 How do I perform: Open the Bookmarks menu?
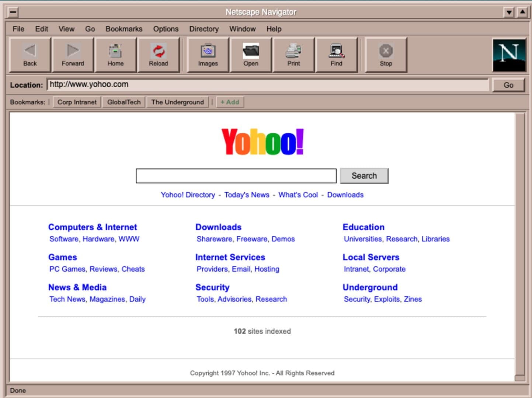(124, 29)
